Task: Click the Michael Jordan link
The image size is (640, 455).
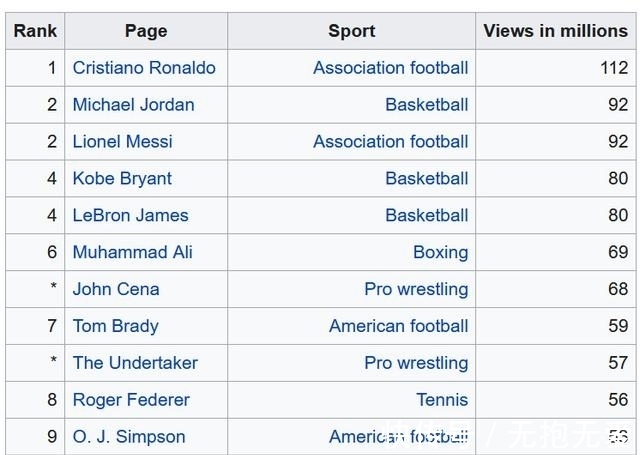Action: tap(133, 105)
